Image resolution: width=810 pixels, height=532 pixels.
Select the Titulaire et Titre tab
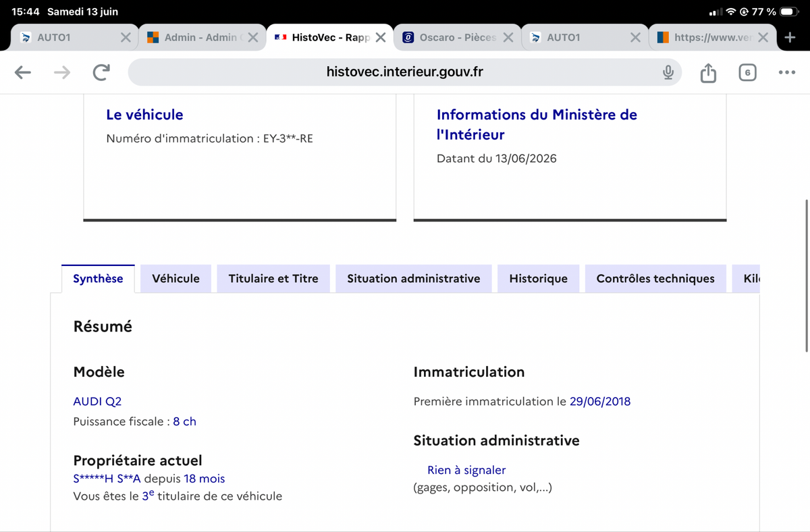point(273,279)
